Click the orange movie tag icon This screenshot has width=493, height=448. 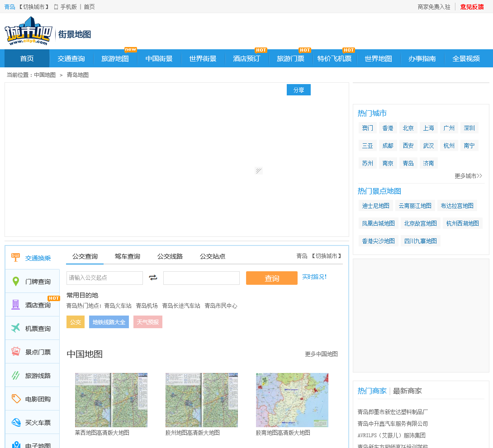point(16,399)
